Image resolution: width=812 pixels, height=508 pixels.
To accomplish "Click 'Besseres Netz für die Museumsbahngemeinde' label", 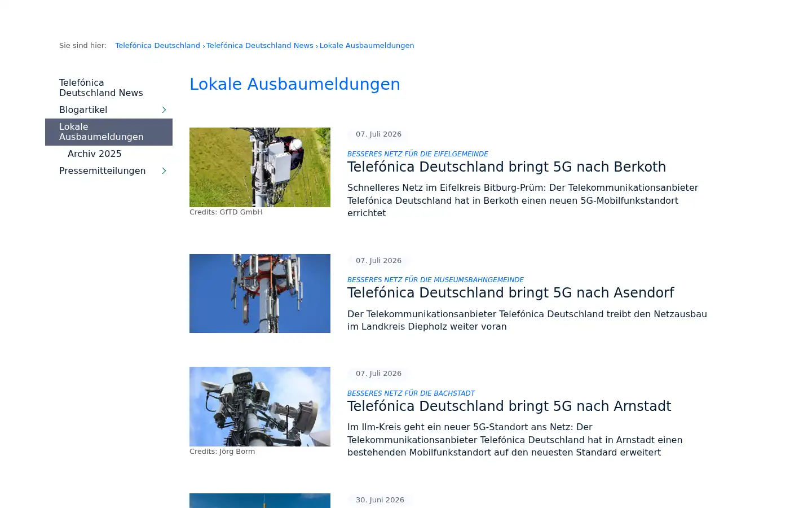I will (435, 280).
